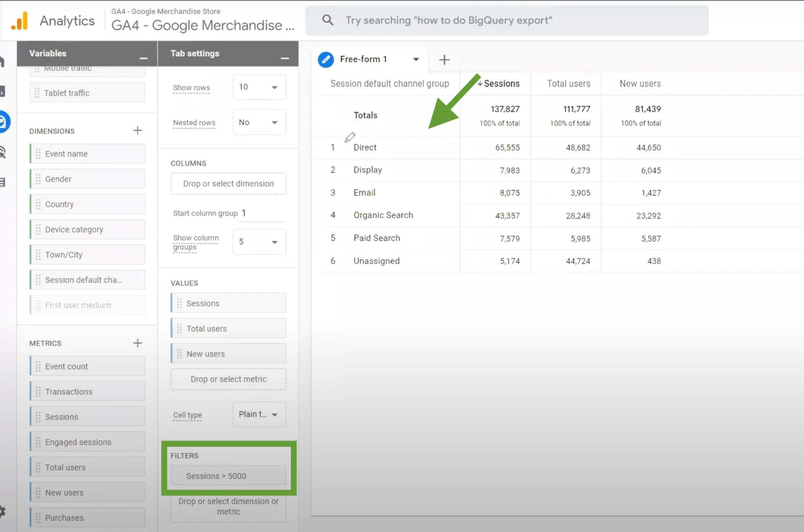Grab the Town/City drag handle
Screen dimensions: 804x532
[38, 255]
